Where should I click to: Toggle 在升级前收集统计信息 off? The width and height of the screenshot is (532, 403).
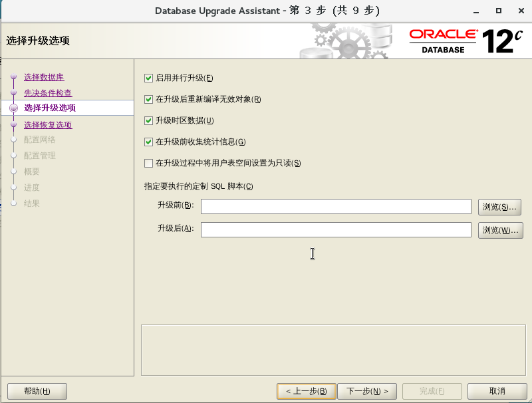pos(148,142)
